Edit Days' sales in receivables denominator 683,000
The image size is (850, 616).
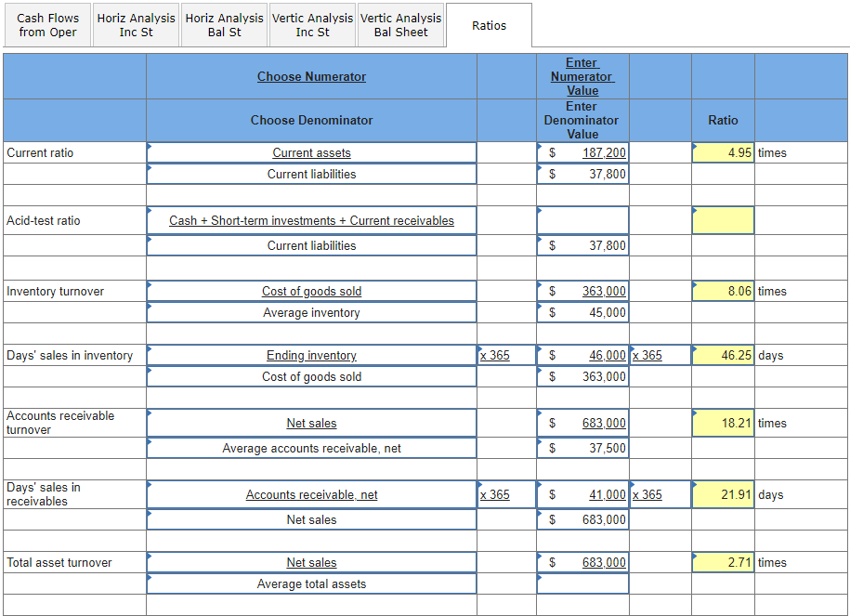coord(582,519)
